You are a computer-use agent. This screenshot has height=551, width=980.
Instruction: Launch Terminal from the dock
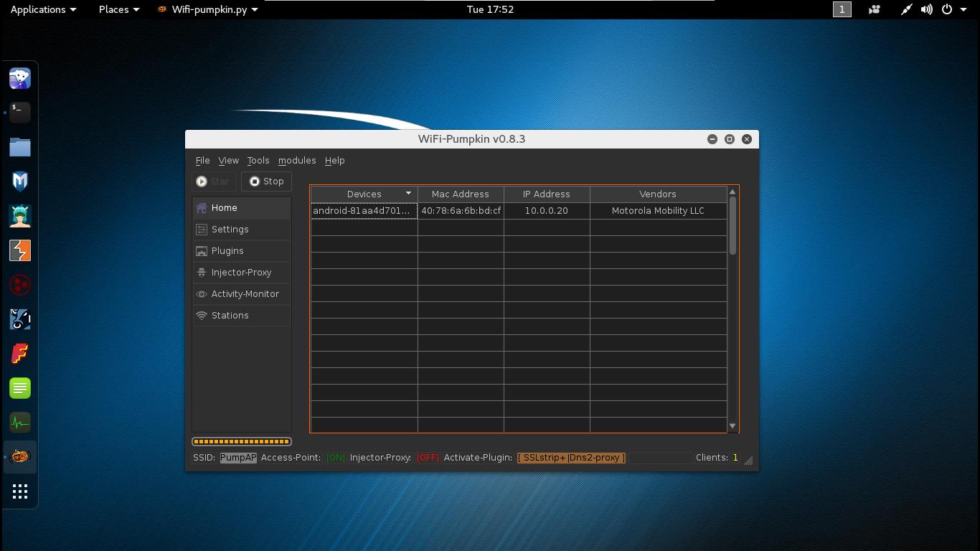coord(20,113)
